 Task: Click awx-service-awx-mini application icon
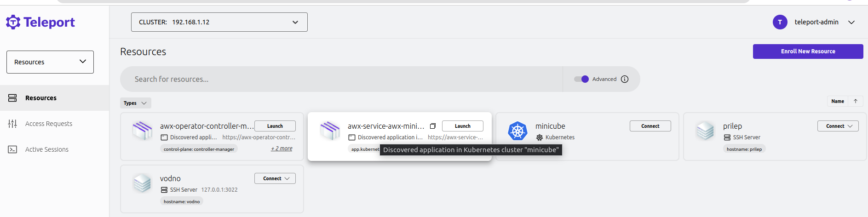pyautogui.click(x=330, y=131)
